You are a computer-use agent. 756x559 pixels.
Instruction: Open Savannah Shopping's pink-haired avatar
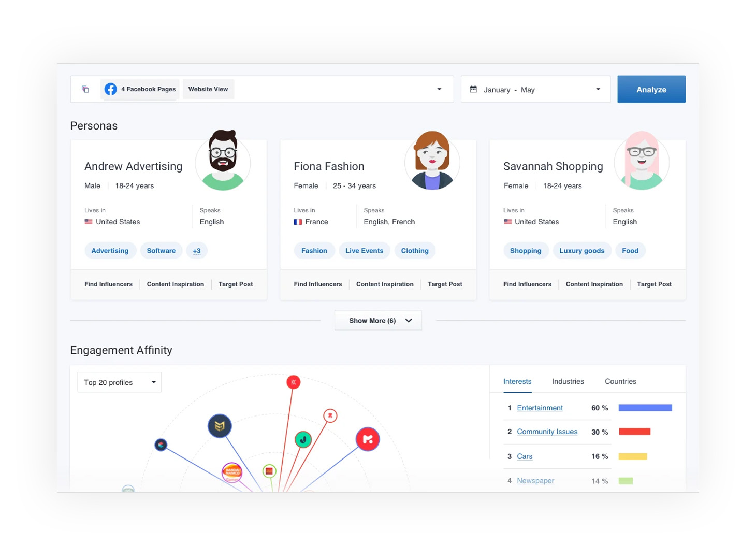pyautogui.click(x=642, y=161)
